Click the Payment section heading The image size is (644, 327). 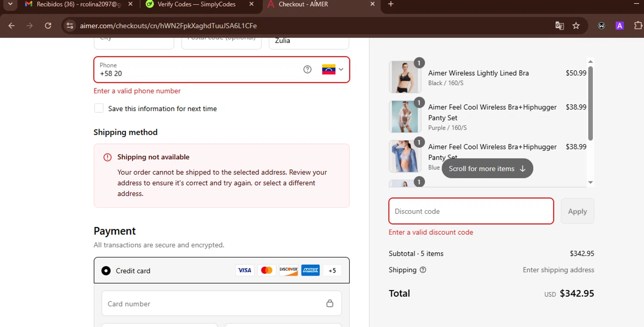115,231
